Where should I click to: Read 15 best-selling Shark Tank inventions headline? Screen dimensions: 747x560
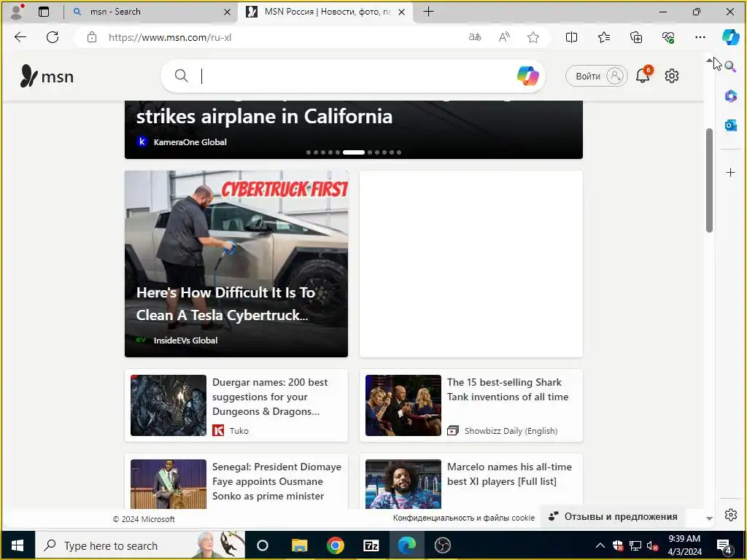pyautogui.click(x=508, y=389)
